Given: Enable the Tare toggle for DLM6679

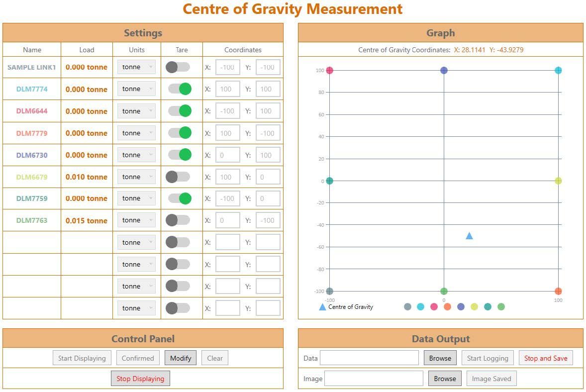Looking at the screenshot, I should click(181, 176).
